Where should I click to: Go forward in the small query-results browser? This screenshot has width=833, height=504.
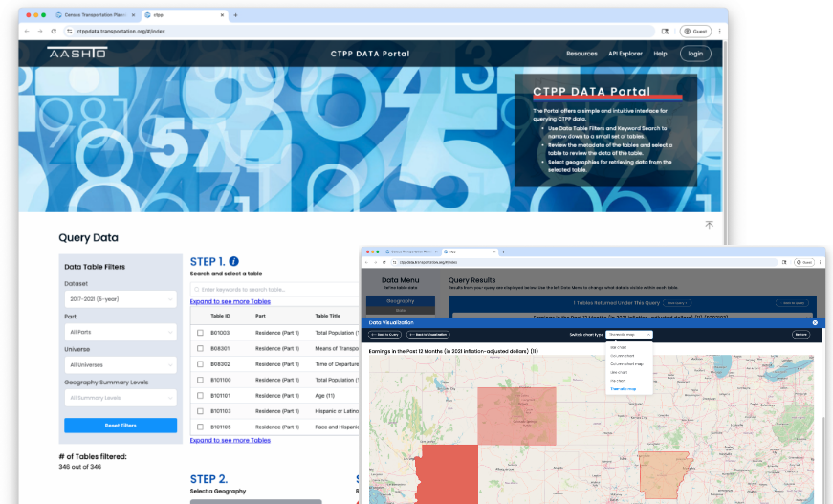[375, 262]
